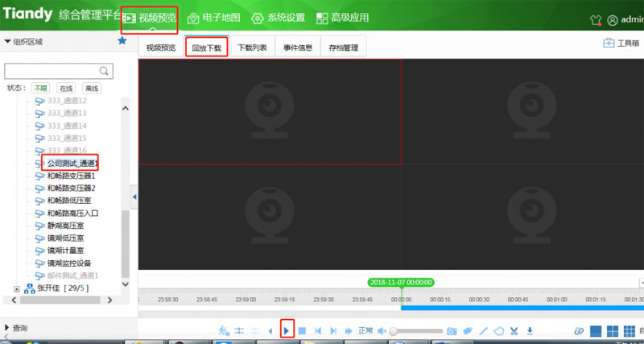Switch to the 存档管理 tab
This screenshot has height=344, width=644.
[344, 48]
